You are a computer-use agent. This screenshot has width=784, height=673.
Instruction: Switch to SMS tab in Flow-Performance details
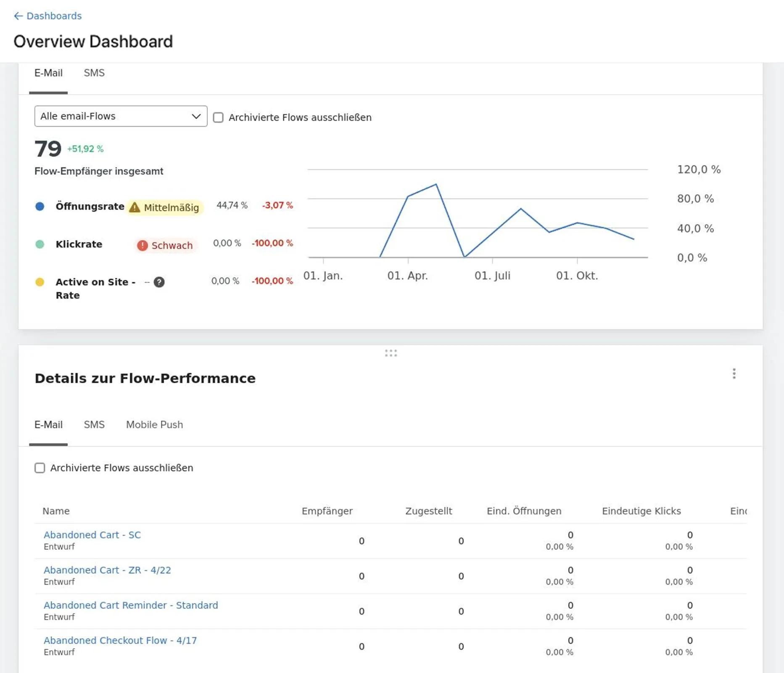[94, 424]
